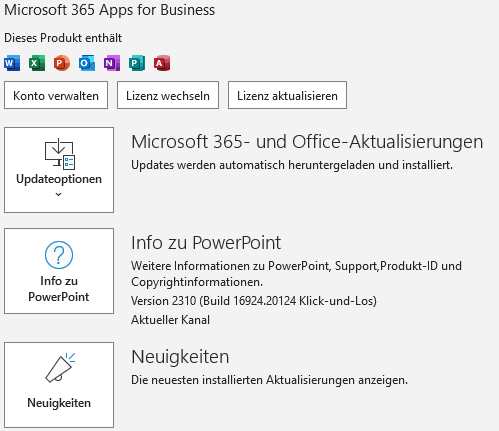Click the Info zu PowerPoint heading
This screenshot has width=499, height=431.
click(x=206, y=243)
